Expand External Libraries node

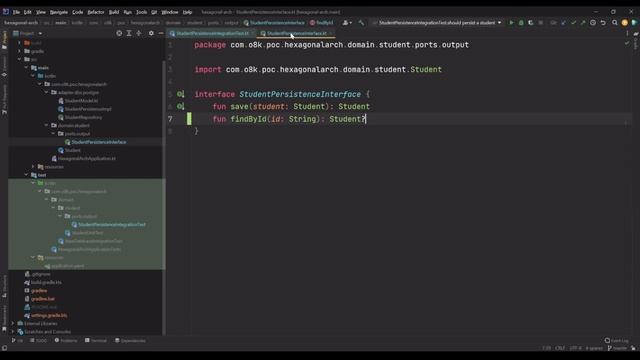tap(13, 324)
